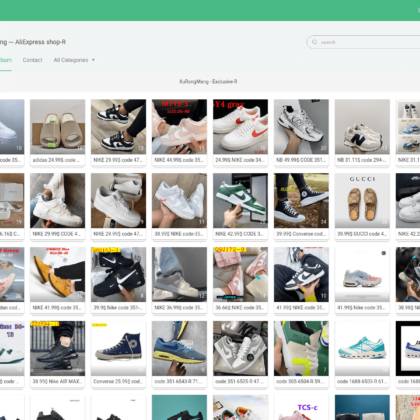Click the AliExpress shop-R store title
This screenshot has width=420, height=420.
[40, 42]
